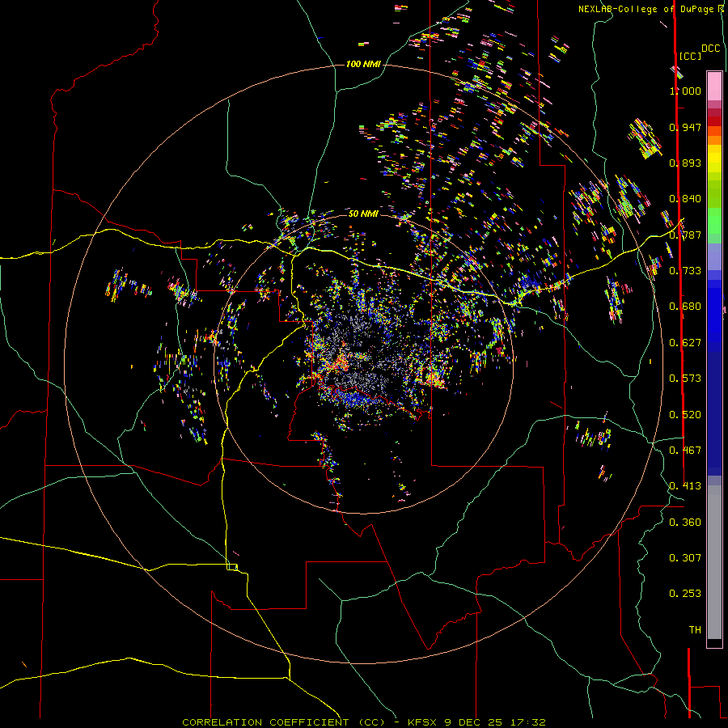Click the 0.253 scale value
728x728 pixels.
coord(685,594)
